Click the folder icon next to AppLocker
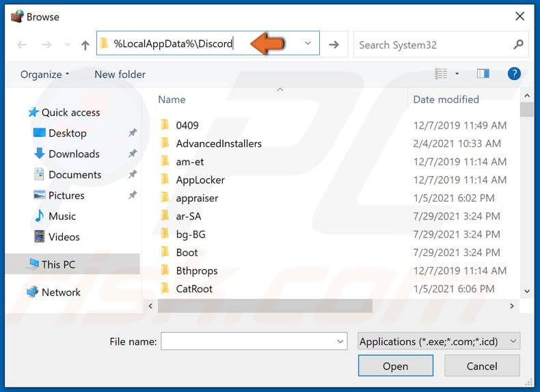The width and height of the screenshot is (540, 392). 165,180
